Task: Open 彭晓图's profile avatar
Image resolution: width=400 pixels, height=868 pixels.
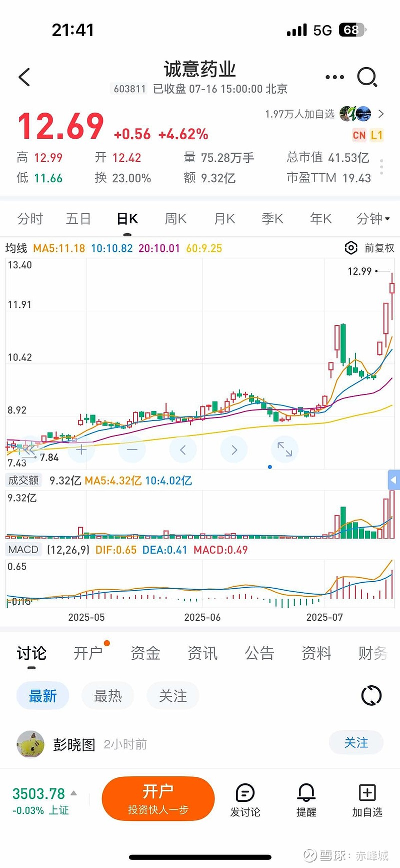Action: tap(30, 744)
